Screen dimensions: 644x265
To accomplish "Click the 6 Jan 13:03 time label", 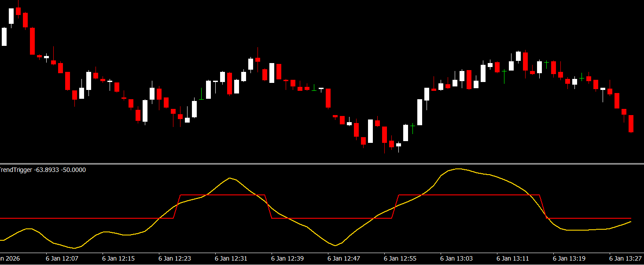I will pyautogui.click(x=456, y=258).
